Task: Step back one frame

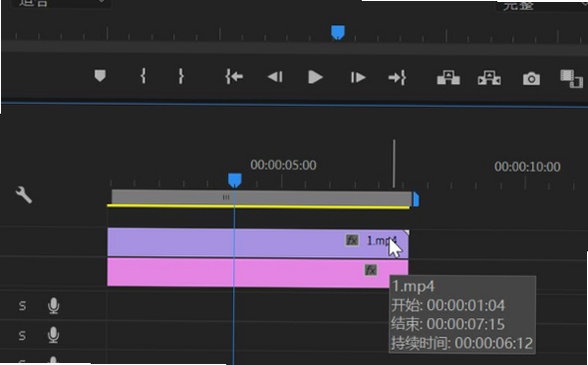Action: [x=275, y=77]
